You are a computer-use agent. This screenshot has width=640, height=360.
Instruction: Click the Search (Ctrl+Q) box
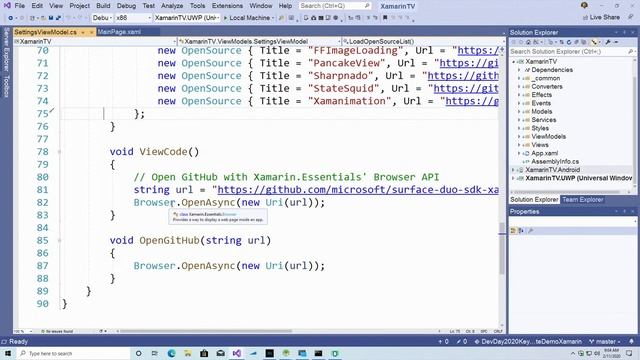[x=335, y=6]
